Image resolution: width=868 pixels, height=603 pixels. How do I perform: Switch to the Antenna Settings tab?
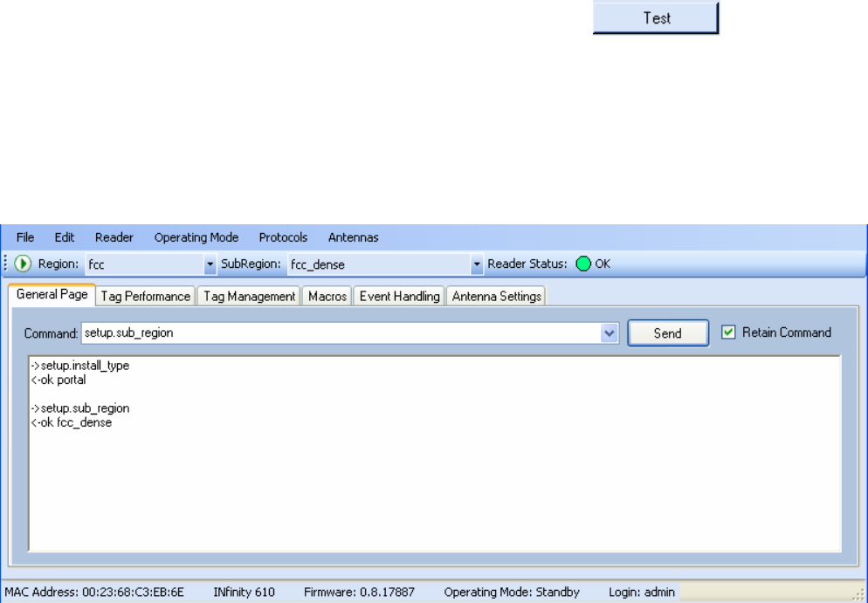coord(497,296)
